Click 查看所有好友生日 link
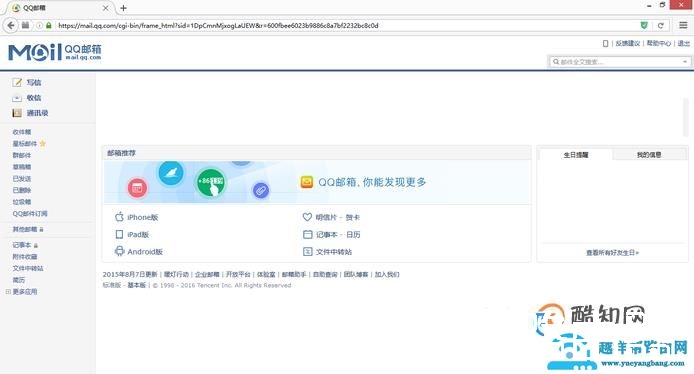Image resolution: width=694 pixels, height=374 pixels. tap(613, 252)
